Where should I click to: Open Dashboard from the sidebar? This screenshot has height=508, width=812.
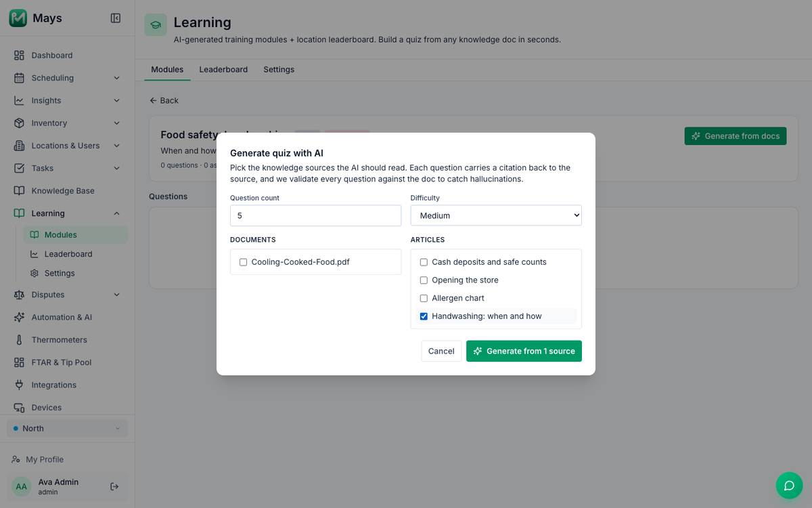coord(67,56)
